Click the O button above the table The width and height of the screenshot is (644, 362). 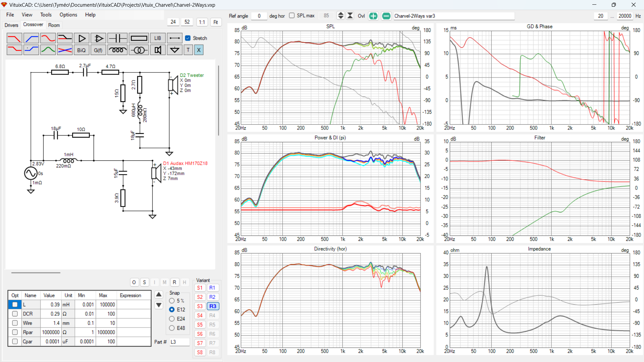click(x=134, y=282)
